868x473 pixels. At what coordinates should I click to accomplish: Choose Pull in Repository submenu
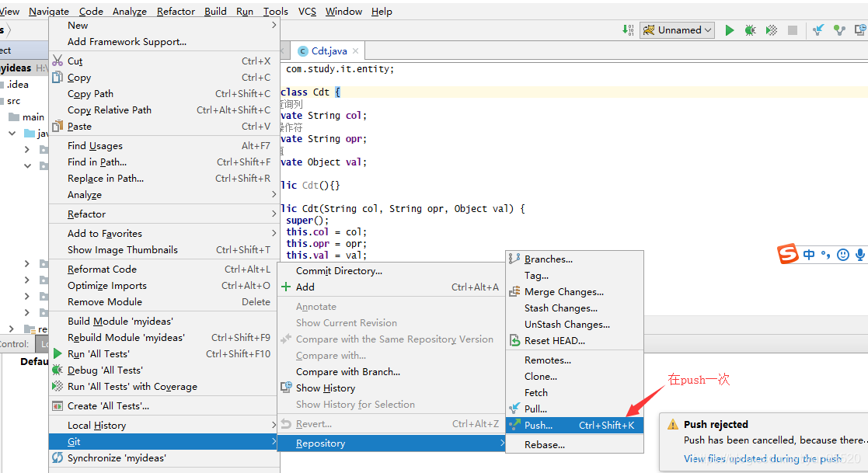[574, 409]
